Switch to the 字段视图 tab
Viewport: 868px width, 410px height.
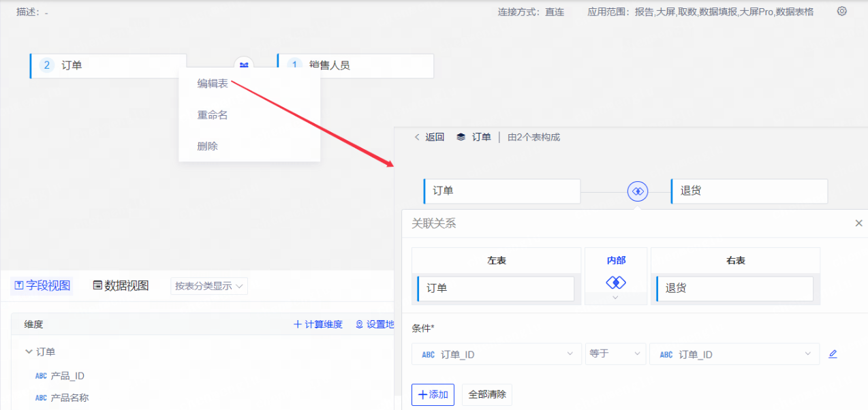pyautogui.click(x=42, y=286)
